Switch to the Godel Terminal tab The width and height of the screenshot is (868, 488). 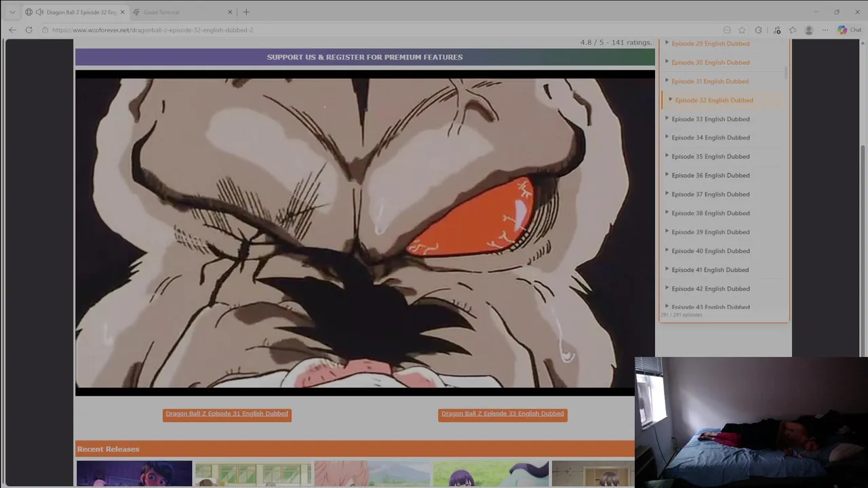pyautogui.click(x=182, y=12)
